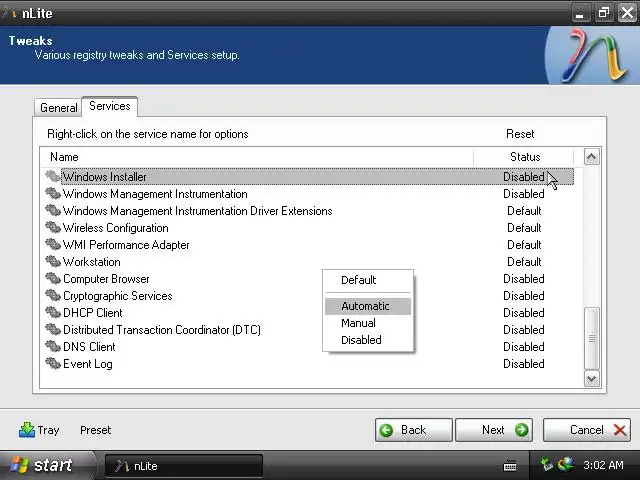Click Default status of Workstation row
The width and height of the screenshot is (640, 480).
[x=524, y=262]
